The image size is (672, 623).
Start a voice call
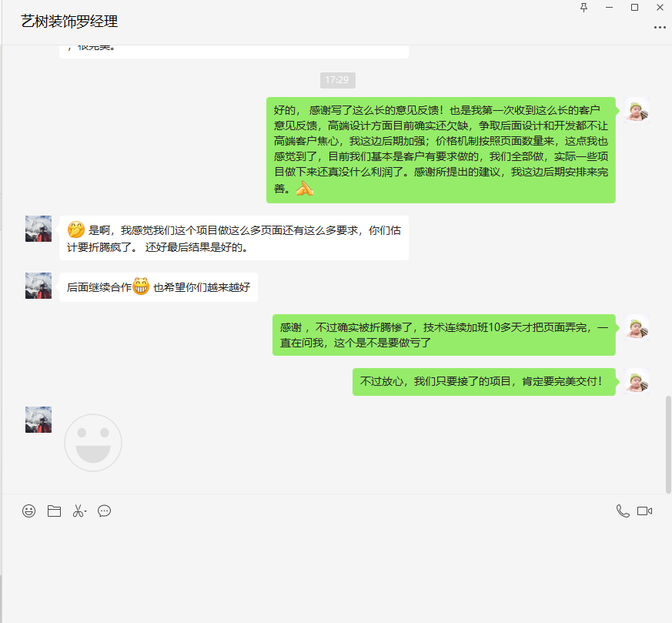point(623,511)
